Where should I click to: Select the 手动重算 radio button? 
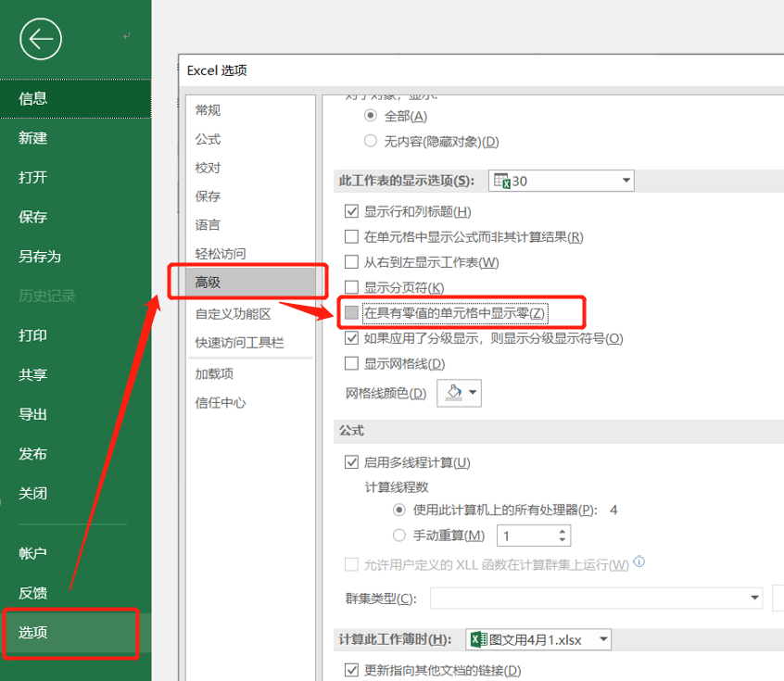pyautogui.click(x=398, y=535)
